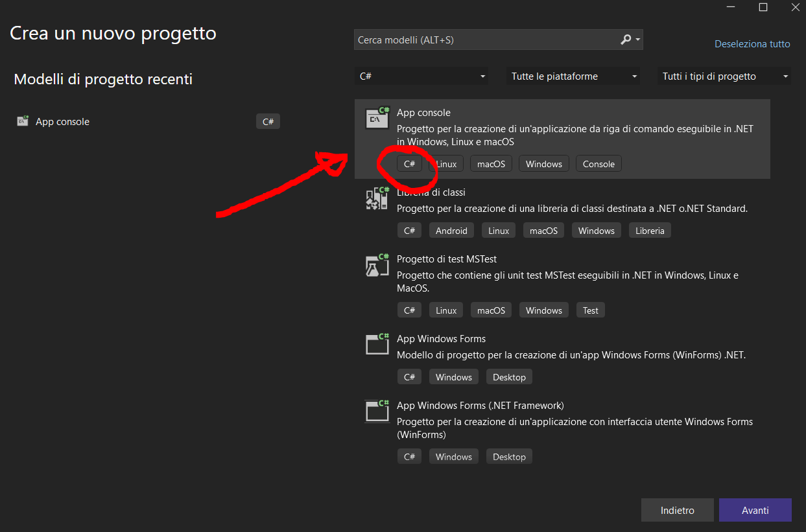The height and width of the screenshot is (532, 806).
Task: Click the Linux tag under MSTest project
Action: pyautogui.click(x=446, y=310)
